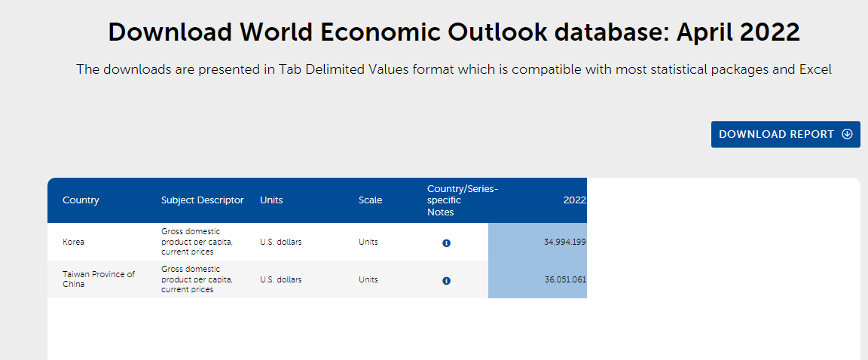Click the subject descriptor text in Taiwan row
The height and width of the screenshot is (360, 868).
tap(197, 279)
